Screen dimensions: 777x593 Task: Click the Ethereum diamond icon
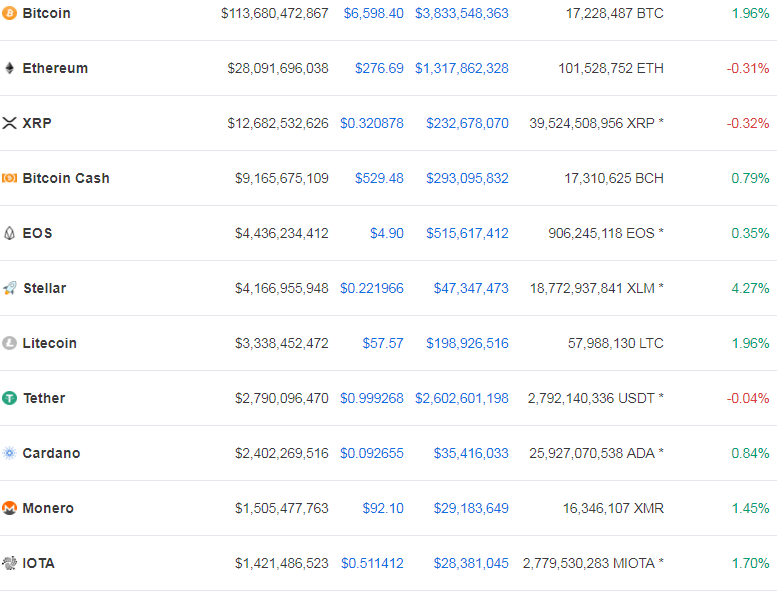pos(9,68)
